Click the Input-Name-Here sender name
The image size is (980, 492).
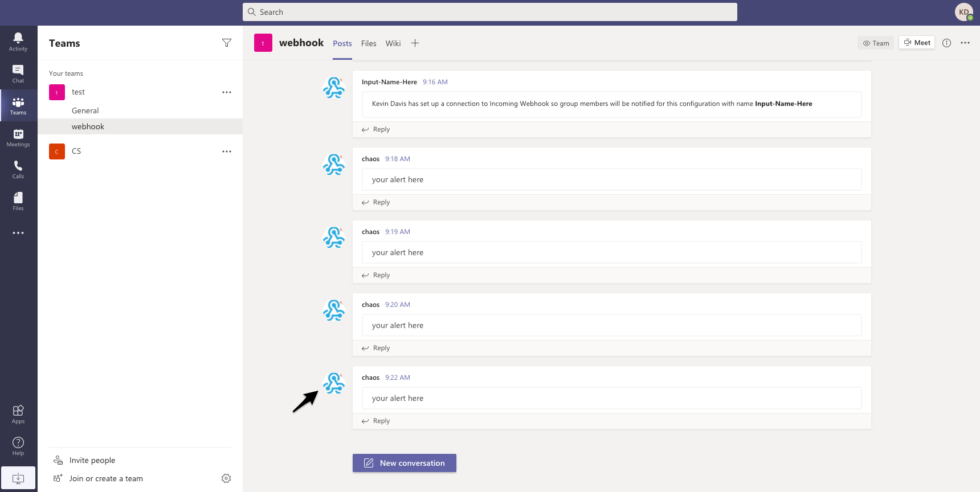click(x=389, y=82)
